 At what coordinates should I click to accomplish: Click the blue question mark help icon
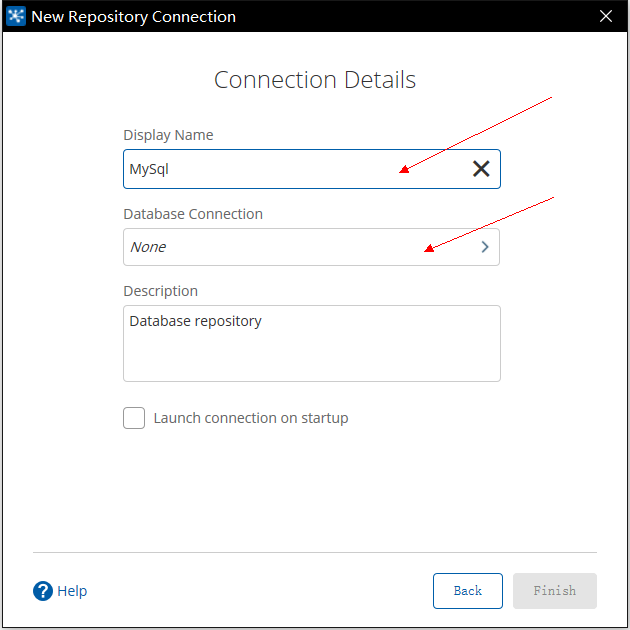[x=43, y=591]
